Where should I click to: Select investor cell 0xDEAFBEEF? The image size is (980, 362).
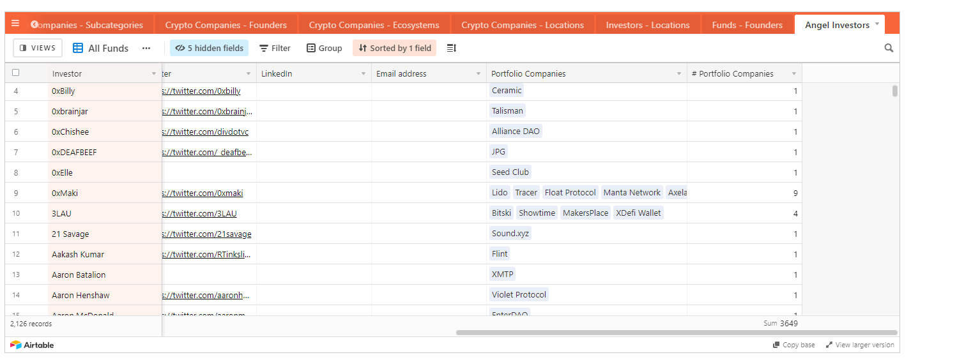pyautogui.click(x=105, y=152)
